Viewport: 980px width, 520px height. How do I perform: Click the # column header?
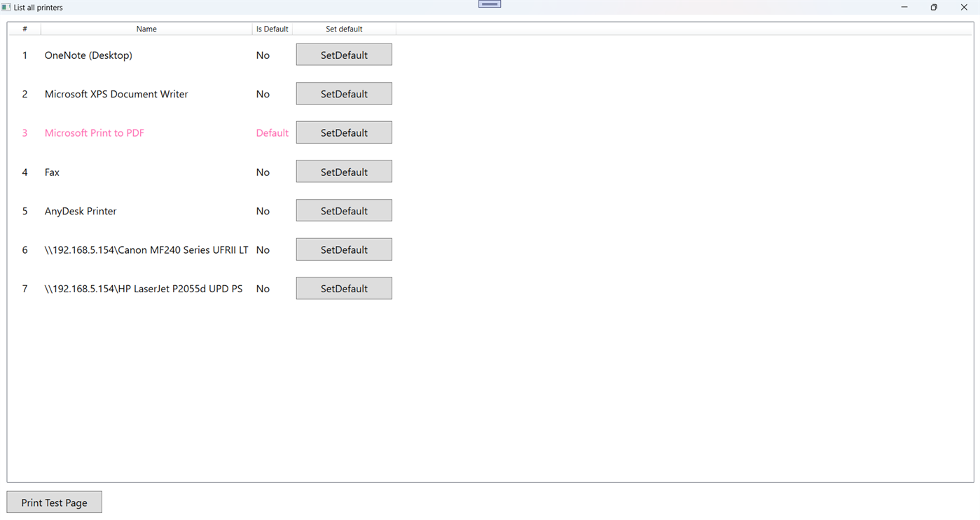[25, 29]
